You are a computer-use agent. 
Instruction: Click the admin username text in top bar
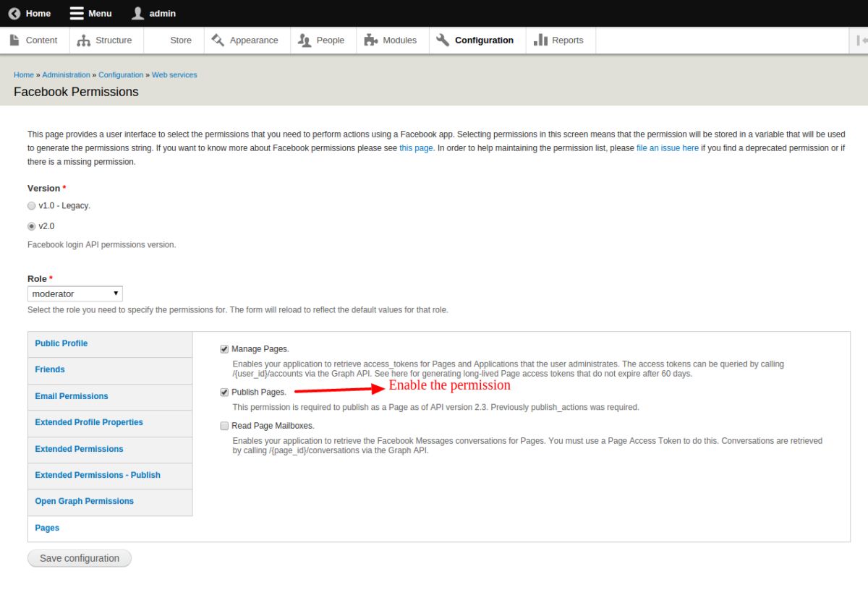click(x=163, y=13)
